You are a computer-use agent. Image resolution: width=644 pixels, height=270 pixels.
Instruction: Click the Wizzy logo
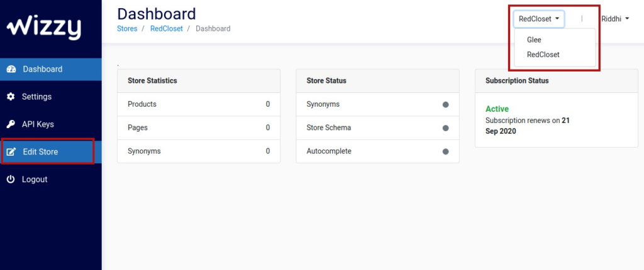[44, 29]
